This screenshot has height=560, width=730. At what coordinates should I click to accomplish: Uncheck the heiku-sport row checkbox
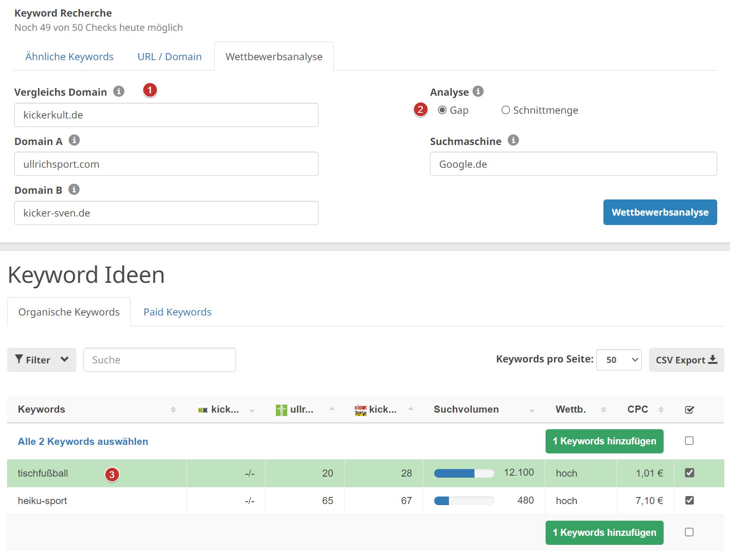pyautogui.click(x=690, y=500)
